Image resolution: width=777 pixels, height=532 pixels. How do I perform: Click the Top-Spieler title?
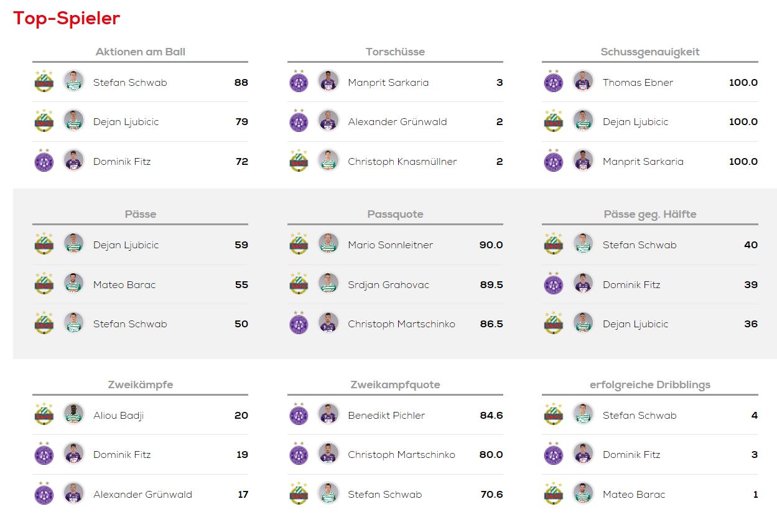coord(67,18)
